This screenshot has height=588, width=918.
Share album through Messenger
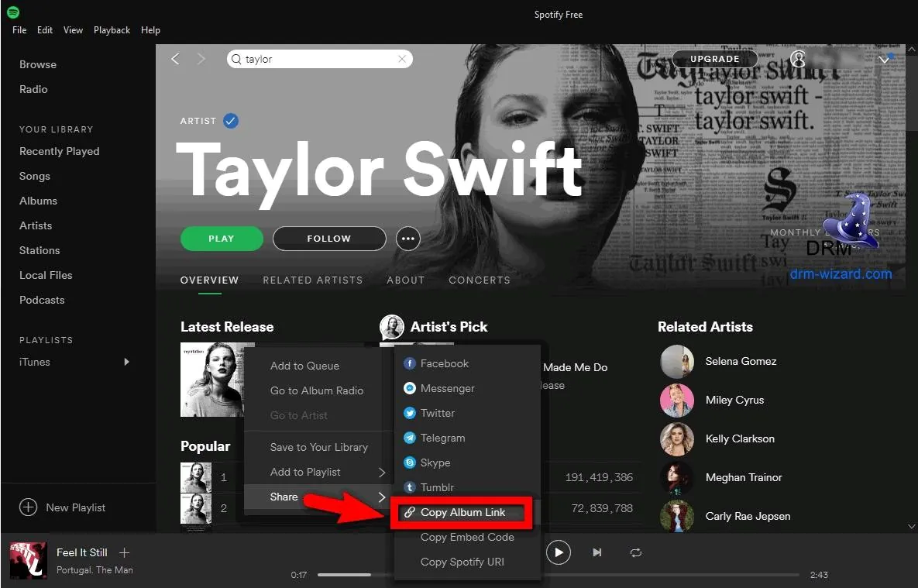[x=439, y=388]
